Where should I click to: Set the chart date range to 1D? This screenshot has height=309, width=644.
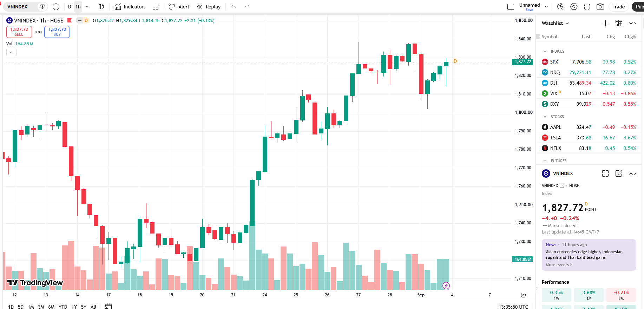[x=11, y=307]
